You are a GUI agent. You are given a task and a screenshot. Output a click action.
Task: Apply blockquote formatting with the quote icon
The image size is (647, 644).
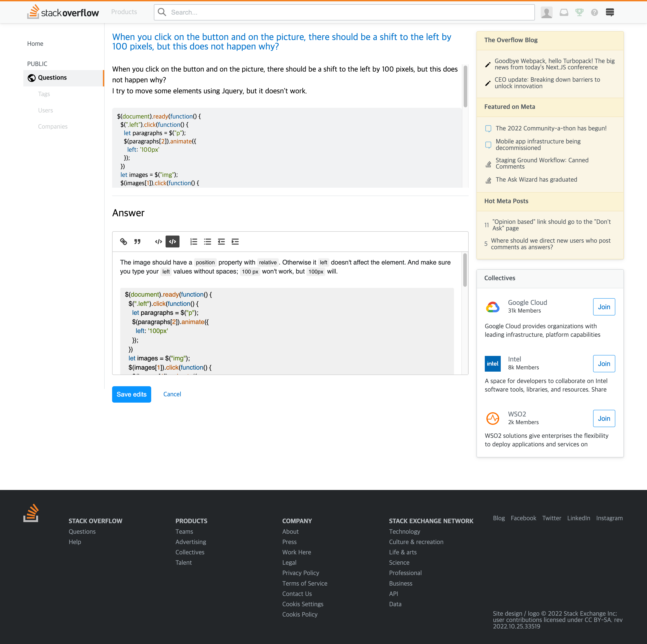pyautogui.click(x=137, y=242)
